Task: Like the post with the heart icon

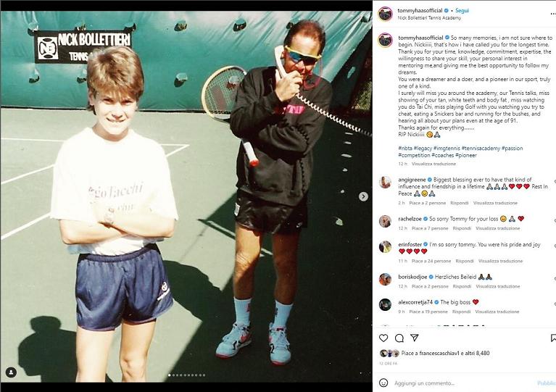Action: pos(383,338)
